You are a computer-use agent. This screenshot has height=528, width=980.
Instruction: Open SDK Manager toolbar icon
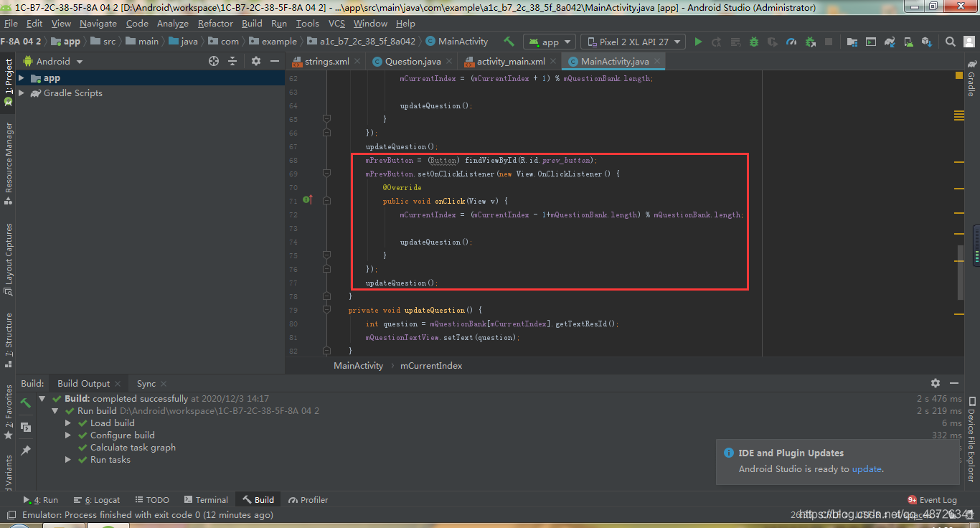[926, 42]
